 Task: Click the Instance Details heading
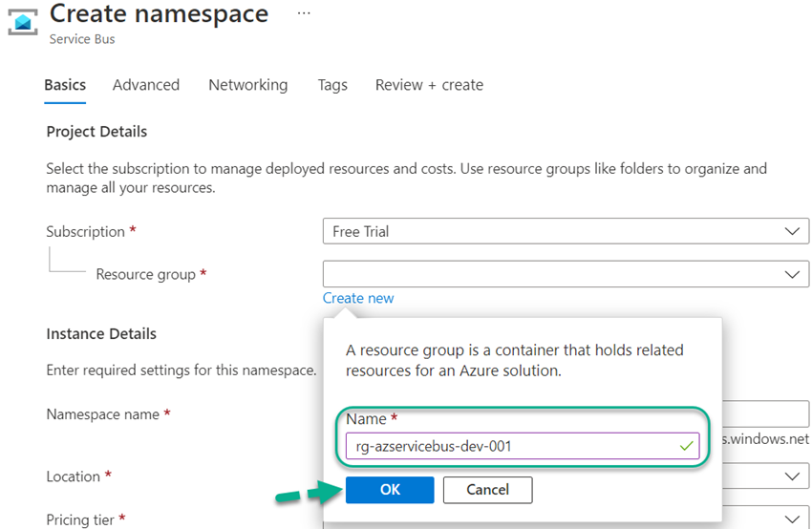pos(101,334)
